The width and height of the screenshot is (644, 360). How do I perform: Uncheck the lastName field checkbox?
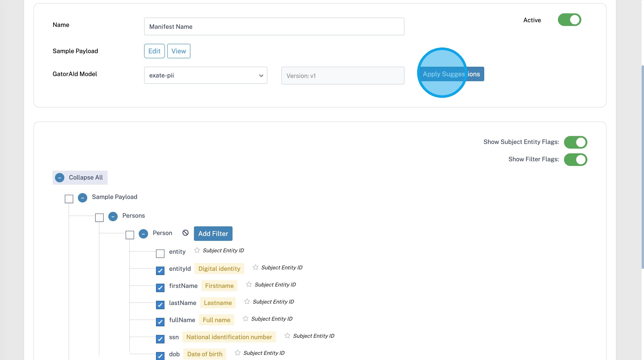pyautogui.click(x=160, y=305)
